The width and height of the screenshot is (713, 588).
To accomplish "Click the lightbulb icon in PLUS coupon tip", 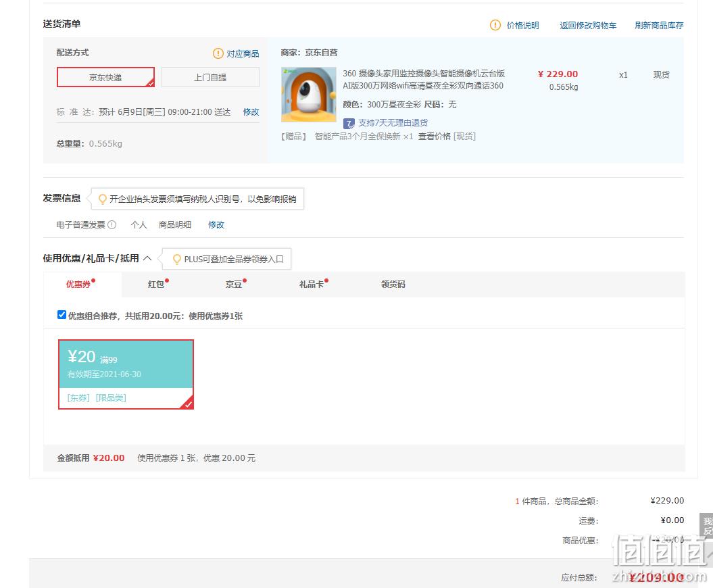I will [x=177, y=260].
